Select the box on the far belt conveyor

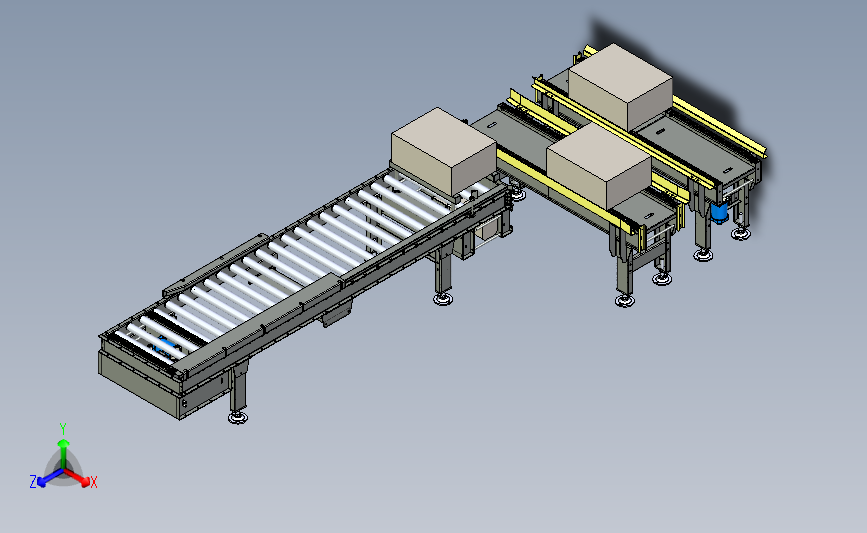[x=620, y=87]
